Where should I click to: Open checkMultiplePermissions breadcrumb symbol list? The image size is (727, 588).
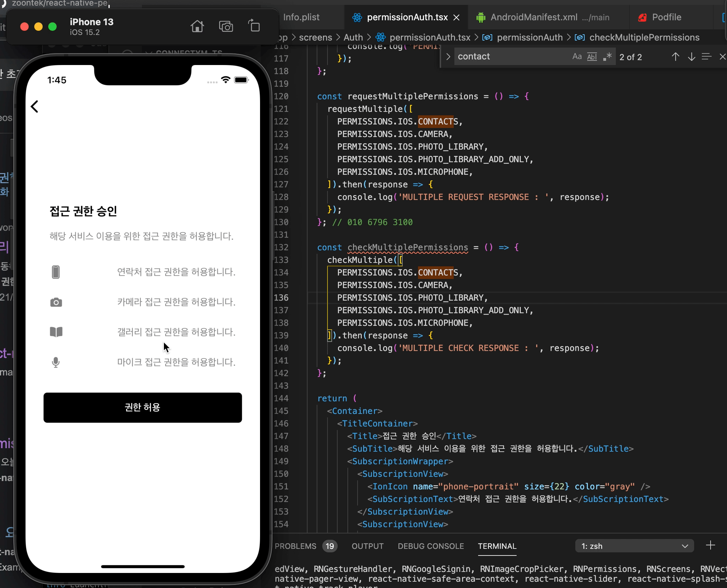[644, 37]
